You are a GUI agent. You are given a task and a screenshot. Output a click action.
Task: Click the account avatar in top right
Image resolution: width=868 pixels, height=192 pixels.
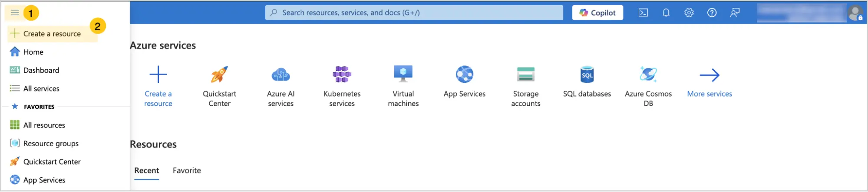[x=855, y=13]
